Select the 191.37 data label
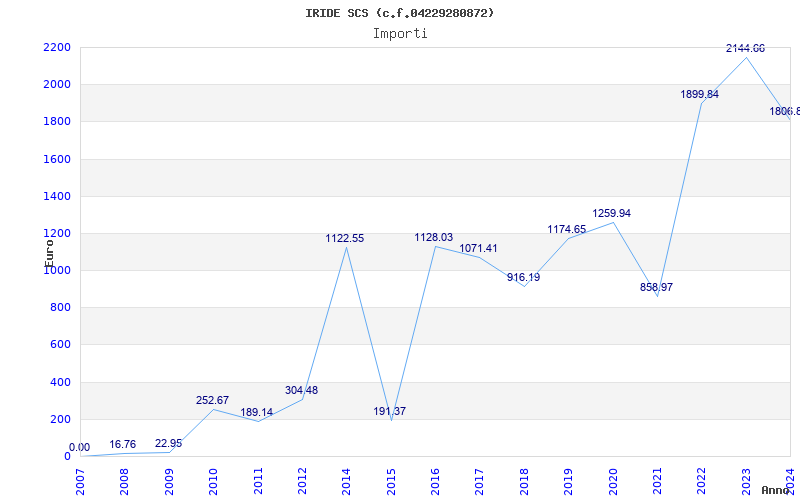800x500 pixels. (x=389, y=411)
